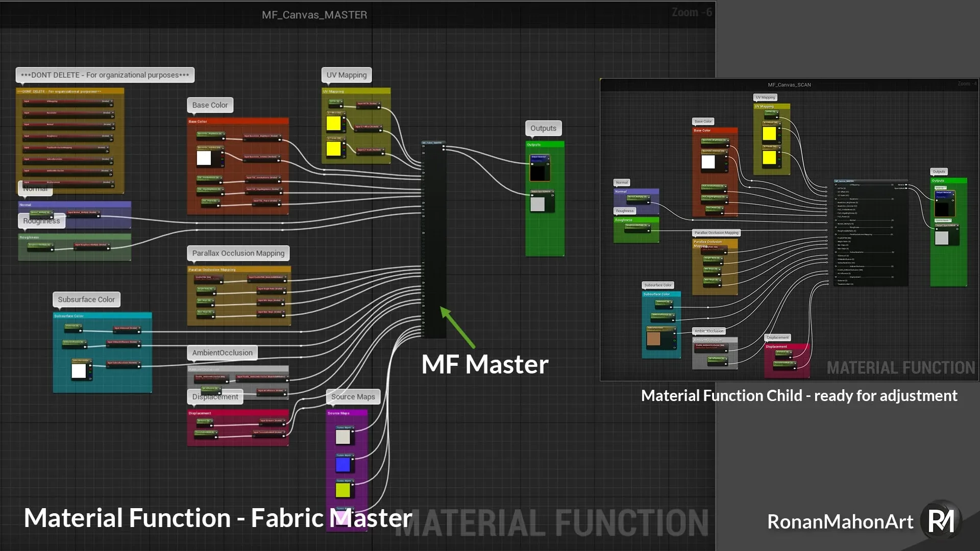This screenshot has height=551, width=980.
Task: Toggle the Enable_AmbientOcclusion static bool node
Action: point(210,379)
